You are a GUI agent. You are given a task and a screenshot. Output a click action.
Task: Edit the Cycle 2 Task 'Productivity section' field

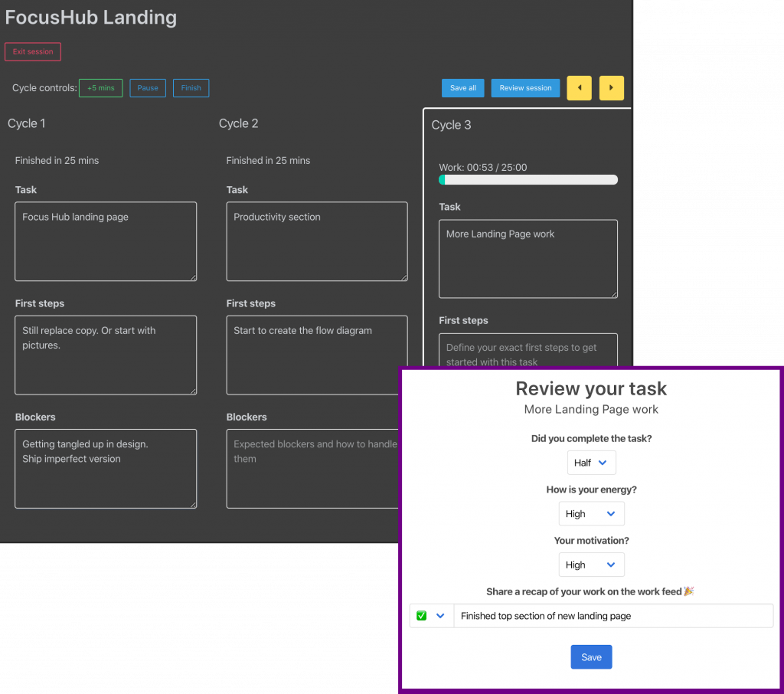point(317,241)
